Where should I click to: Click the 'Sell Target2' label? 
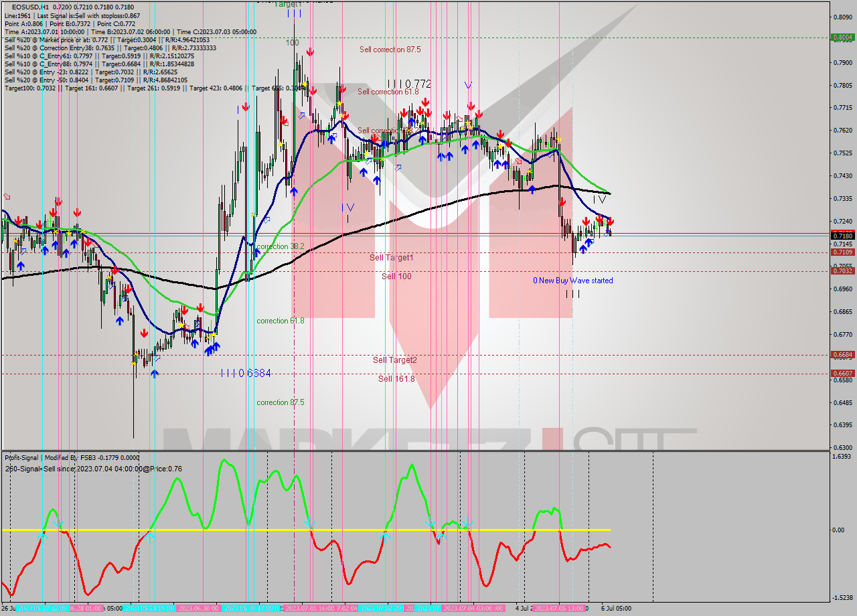(x=395, y=360)
